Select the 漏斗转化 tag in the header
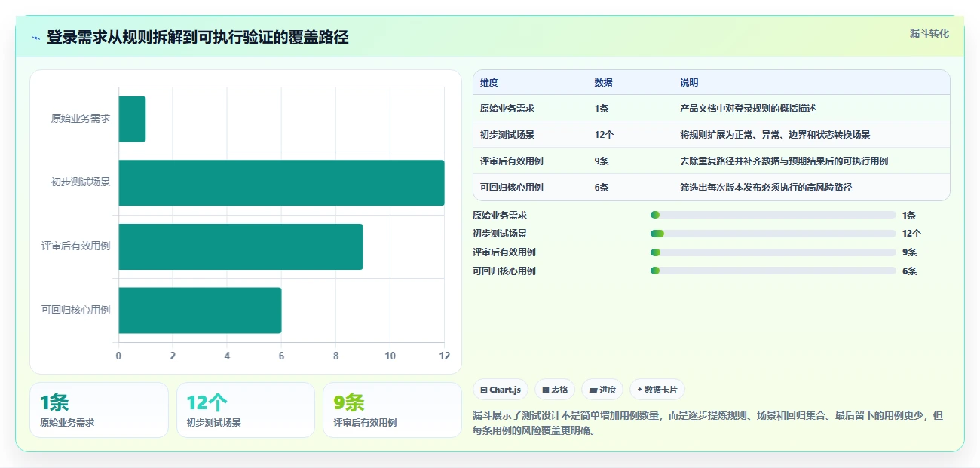The height and width of the screenshot is (468, 980). 929,34
